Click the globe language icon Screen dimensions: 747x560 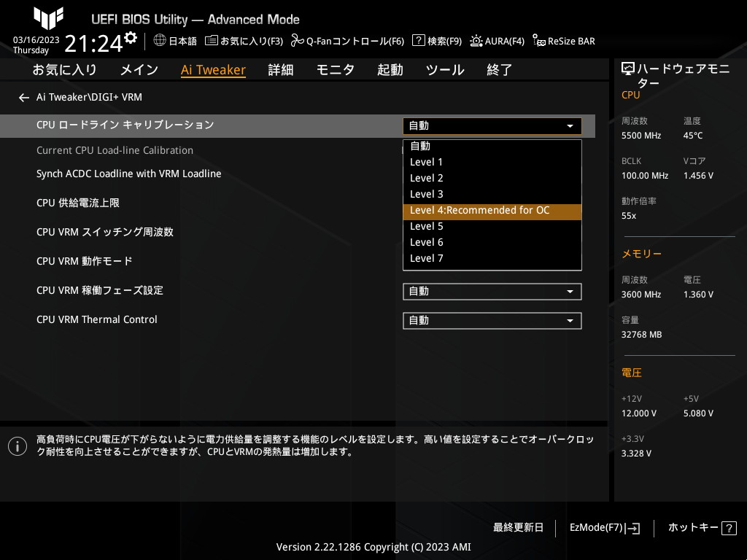(x=160, y=41)
